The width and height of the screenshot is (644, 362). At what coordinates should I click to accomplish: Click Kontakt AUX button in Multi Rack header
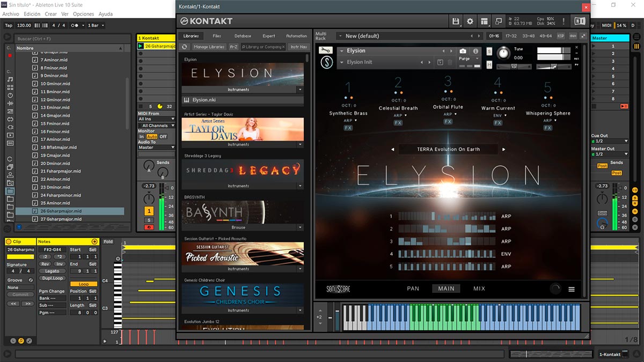click(x=573, y=36)
